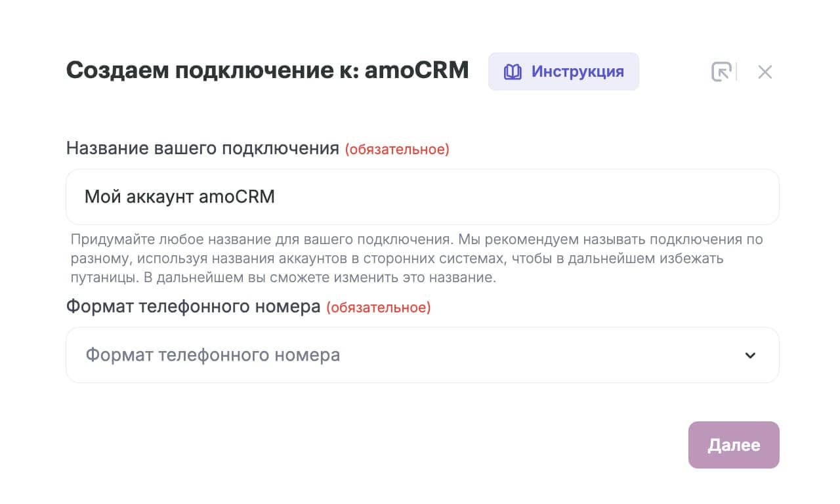Viewport: 840px width, 504px height.
Task: Click the label Название вашего подключения
Action: pos(203,148)
